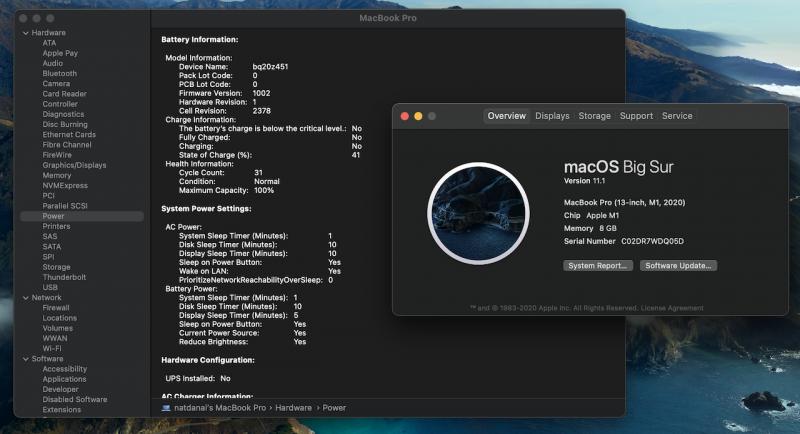Open Disabled Software entry
800x434 pixels.
74,400
